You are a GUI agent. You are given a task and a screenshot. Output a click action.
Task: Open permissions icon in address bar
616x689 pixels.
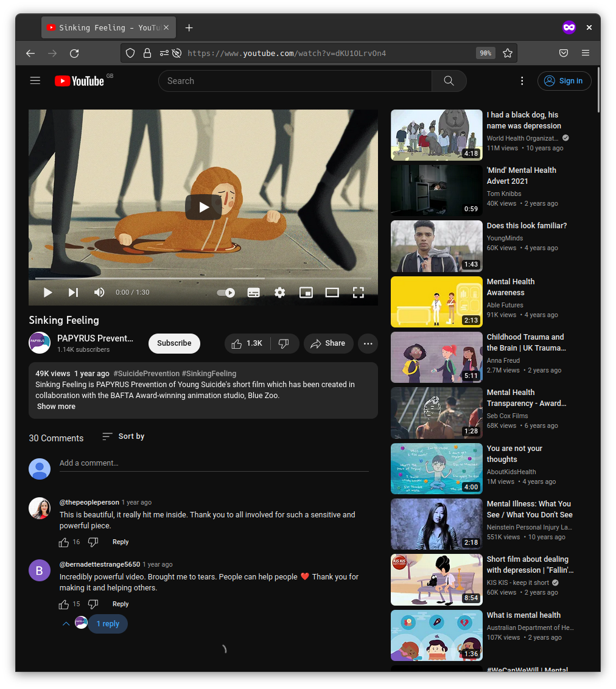(164, 53)
